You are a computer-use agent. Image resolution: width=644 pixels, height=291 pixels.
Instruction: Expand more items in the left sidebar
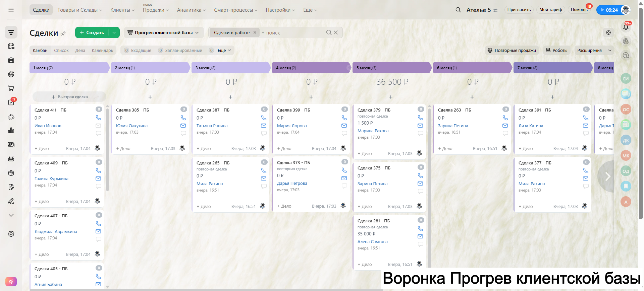[11, 215]
